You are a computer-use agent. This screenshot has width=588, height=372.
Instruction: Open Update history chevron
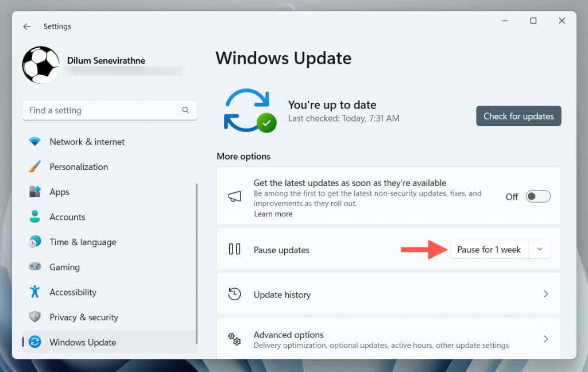point(546,294)
